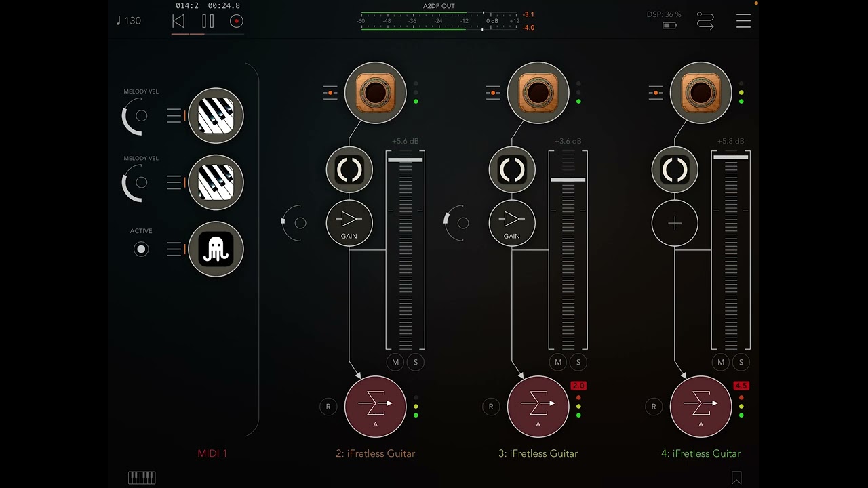
Task: Add an effect with channel 4's plus slot
Action: [x=675, y=223]
